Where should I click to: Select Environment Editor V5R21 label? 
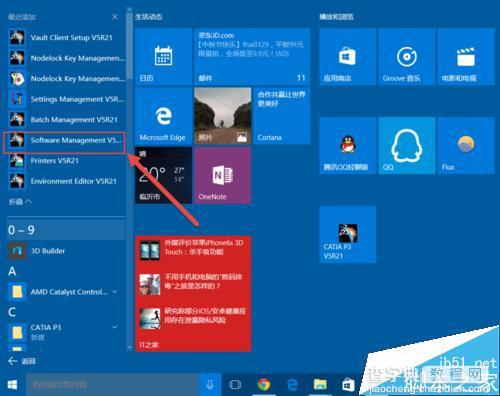(74, 181)
